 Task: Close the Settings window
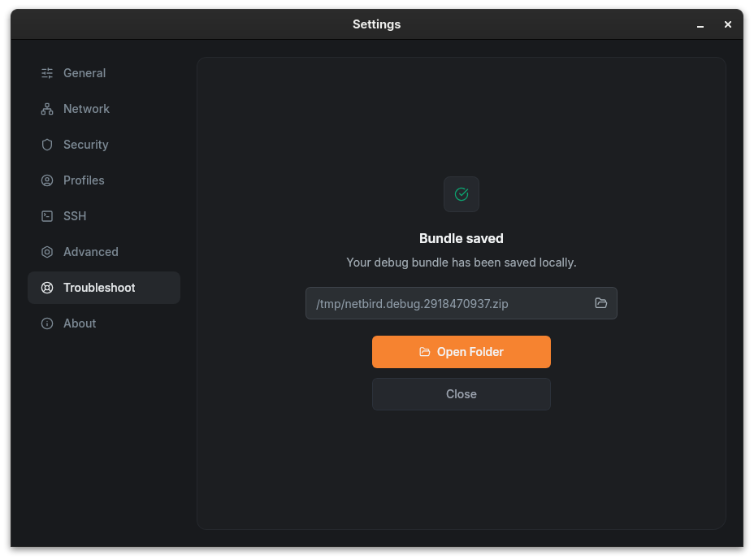click(727, 24)
